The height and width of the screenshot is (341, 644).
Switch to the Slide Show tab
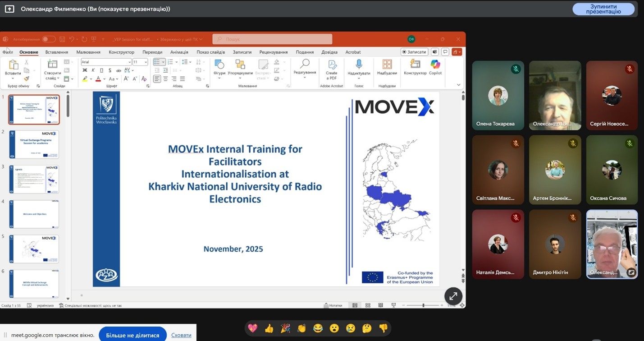tap(210, 52)
